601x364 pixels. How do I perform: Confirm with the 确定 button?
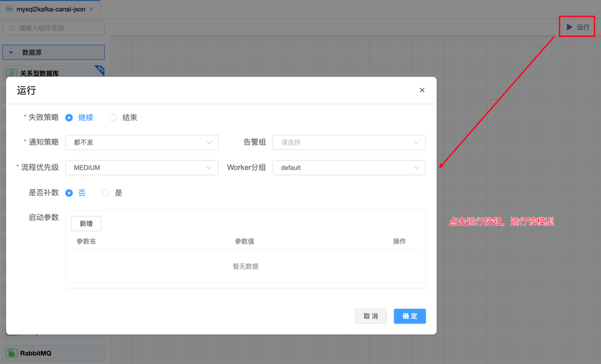click(410, 316)
